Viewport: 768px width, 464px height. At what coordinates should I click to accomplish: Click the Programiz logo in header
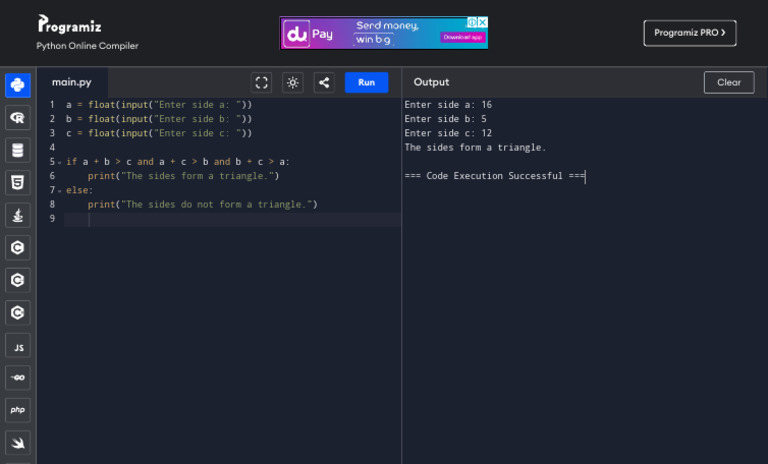point(70,25)
